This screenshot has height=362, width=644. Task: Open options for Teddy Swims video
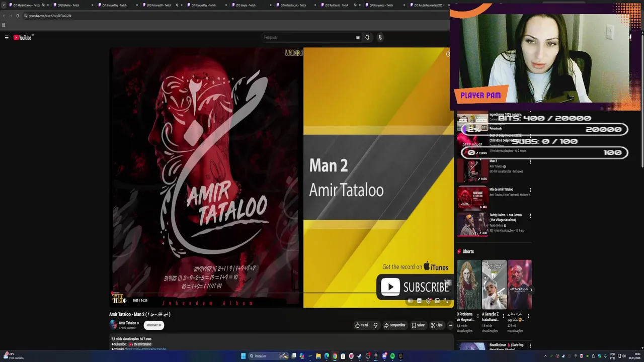click(x=530, y=216)
